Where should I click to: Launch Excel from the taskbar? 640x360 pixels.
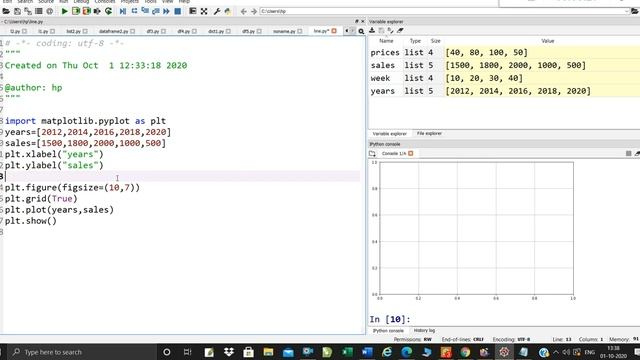pyautogui.click(x=347, y=352)
